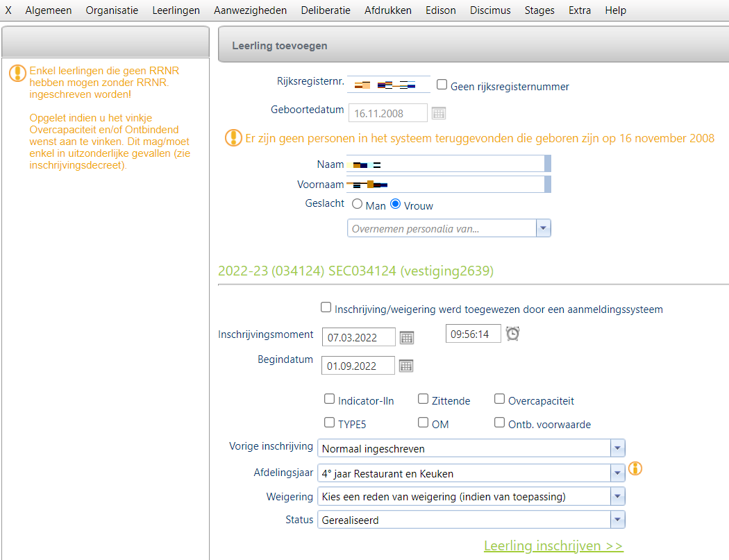Open the Geboortedatum calendar icon

438,113
